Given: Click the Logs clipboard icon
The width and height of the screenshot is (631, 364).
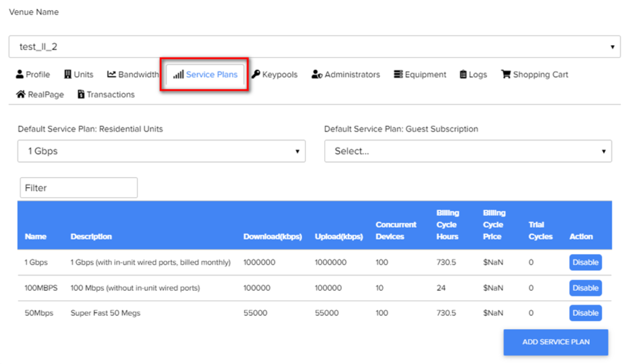Looking at the screenshot, I should (x=463, y=74).
